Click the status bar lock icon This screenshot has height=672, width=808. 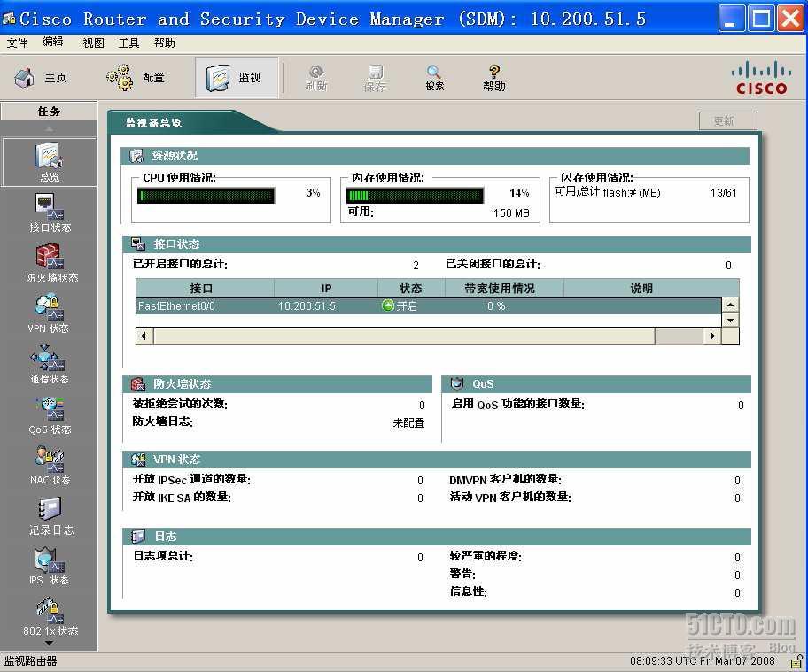[x=796, y=660]
